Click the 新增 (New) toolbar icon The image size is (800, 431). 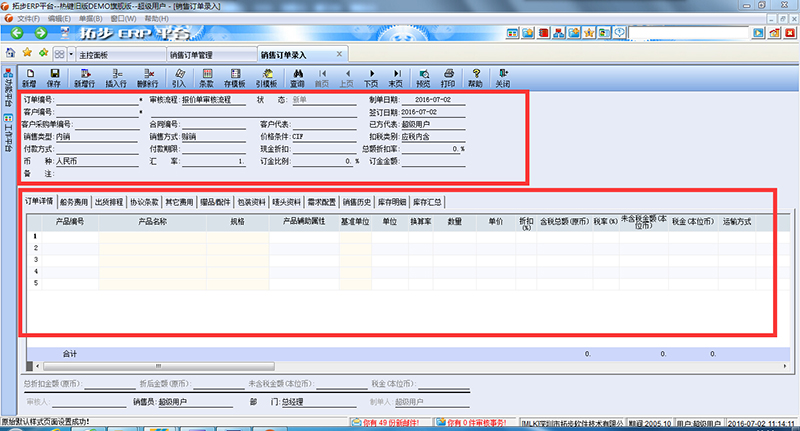point(28,77)
